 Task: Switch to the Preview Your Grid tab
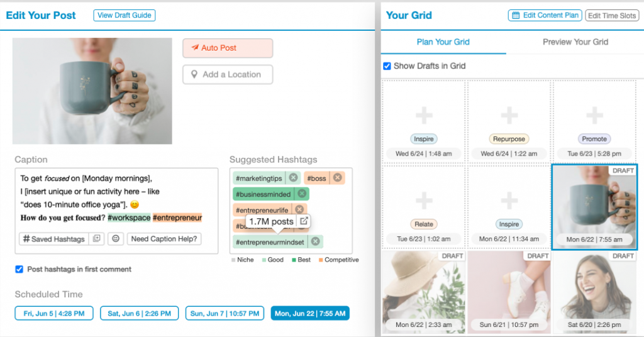point(575,42)
